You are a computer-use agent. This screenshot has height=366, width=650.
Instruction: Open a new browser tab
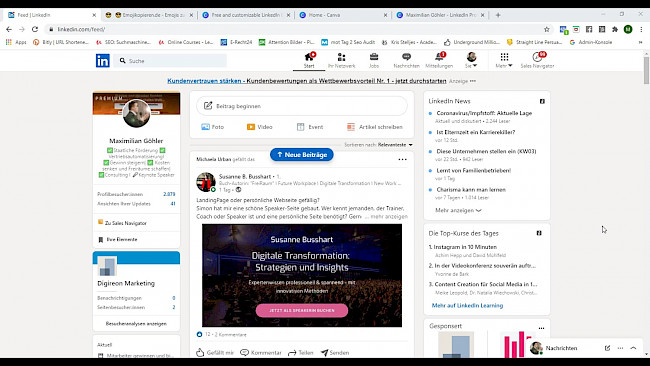(x=498, y=15)
